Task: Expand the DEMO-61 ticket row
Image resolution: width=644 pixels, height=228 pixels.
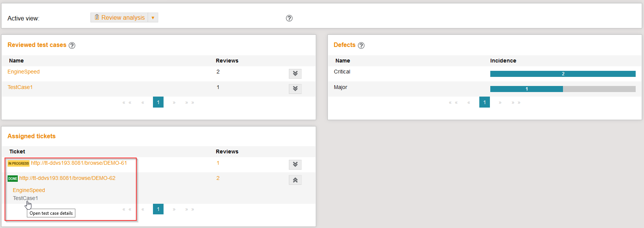Action: (295, 164)
